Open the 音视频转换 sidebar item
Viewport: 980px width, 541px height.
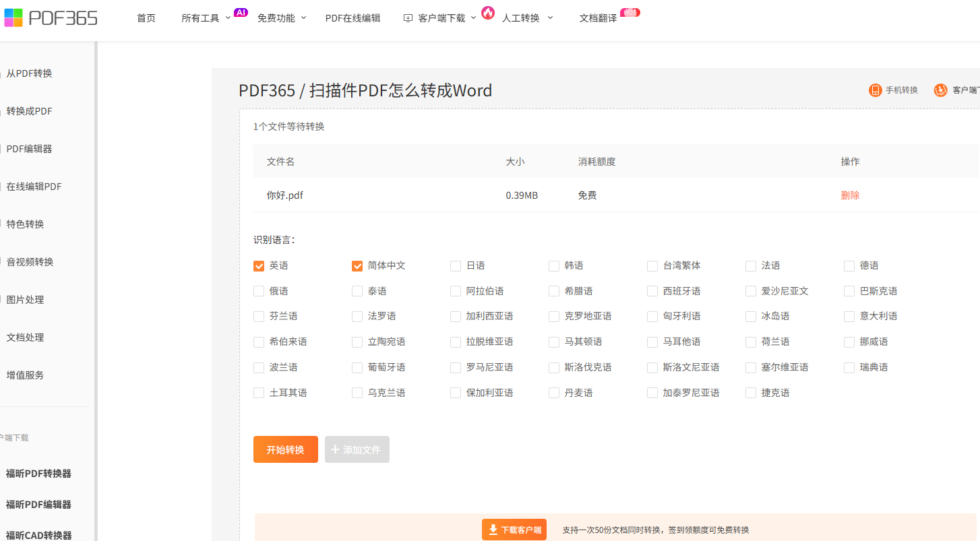(x=30, y=262)
